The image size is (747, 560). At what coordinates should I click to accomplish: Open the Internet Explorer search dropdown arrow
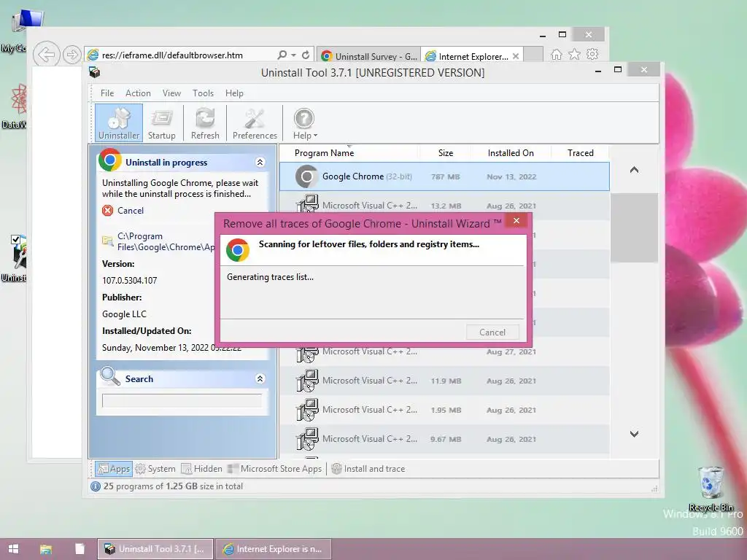pos(293,55)
